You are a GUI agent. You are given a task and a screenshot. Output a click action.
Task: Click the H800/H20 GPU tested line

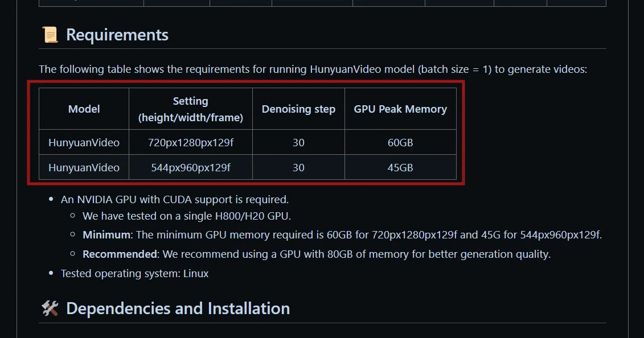[x=186, y=216]
